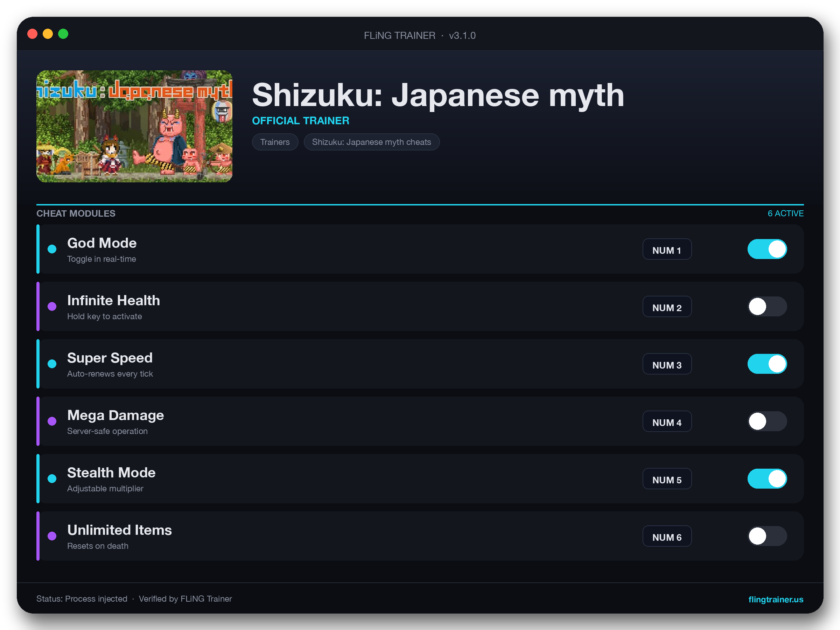Close the trainer window with red button

point(33,34)
